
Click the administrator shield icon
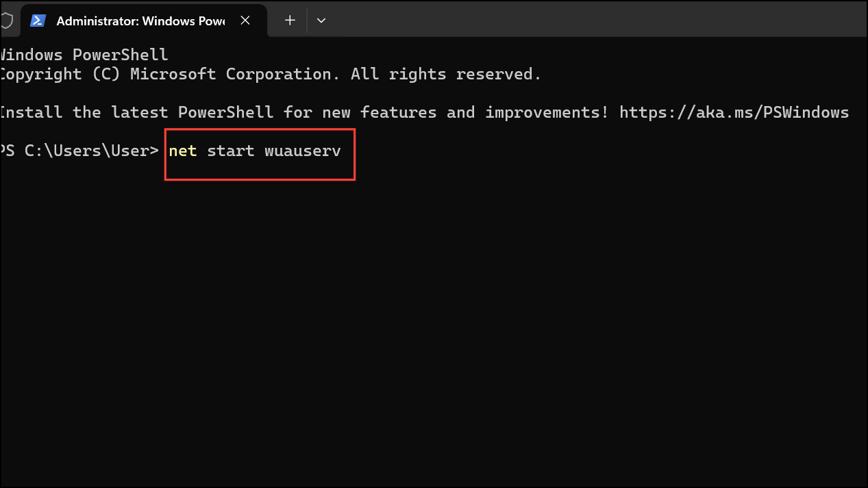(x=6, y=21)
